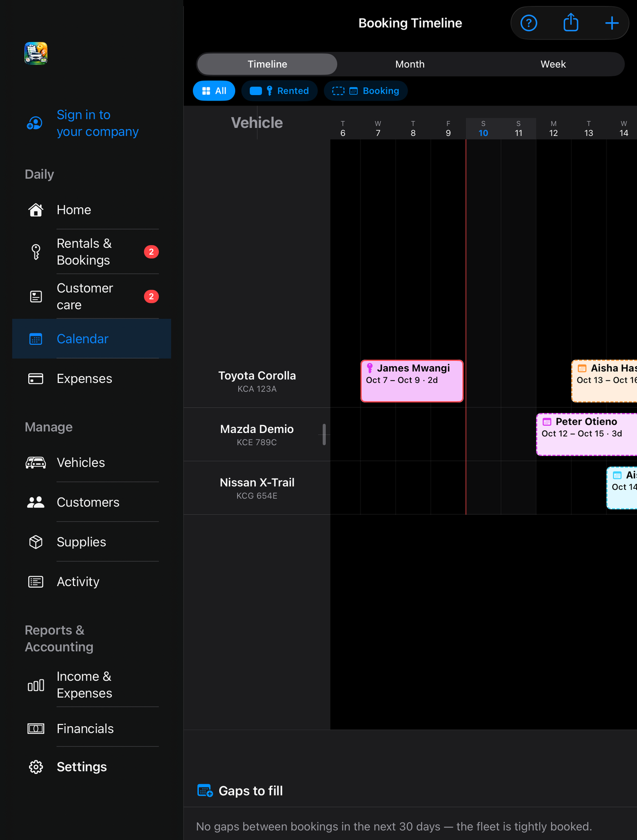The image size is (637, 840).
Task: Open Peter Otieno booking block
Action: tap(586, 434)
